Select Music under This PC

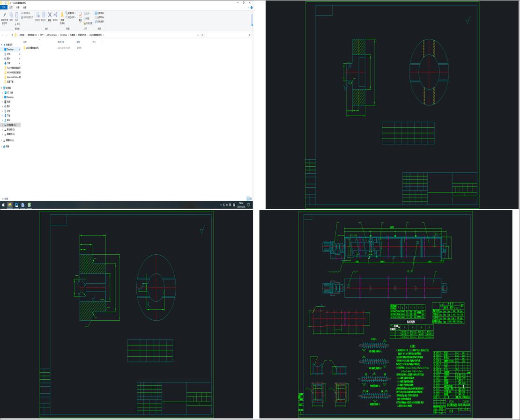(x=8, y=120)
